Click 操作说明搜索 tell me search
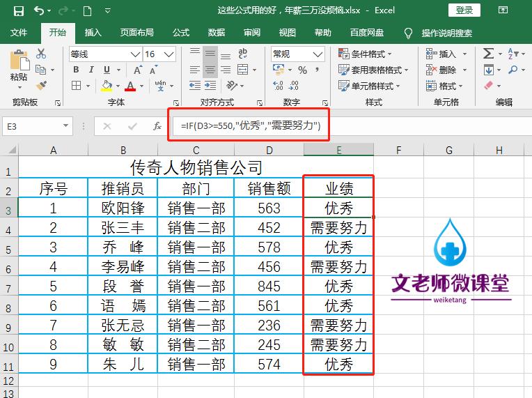The width and height of the screenshot is (532, 398). click(446, 33)
